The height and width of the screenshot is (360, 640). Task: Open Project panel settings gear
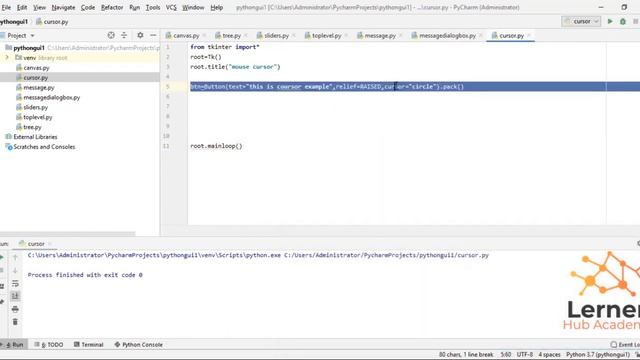140,36
